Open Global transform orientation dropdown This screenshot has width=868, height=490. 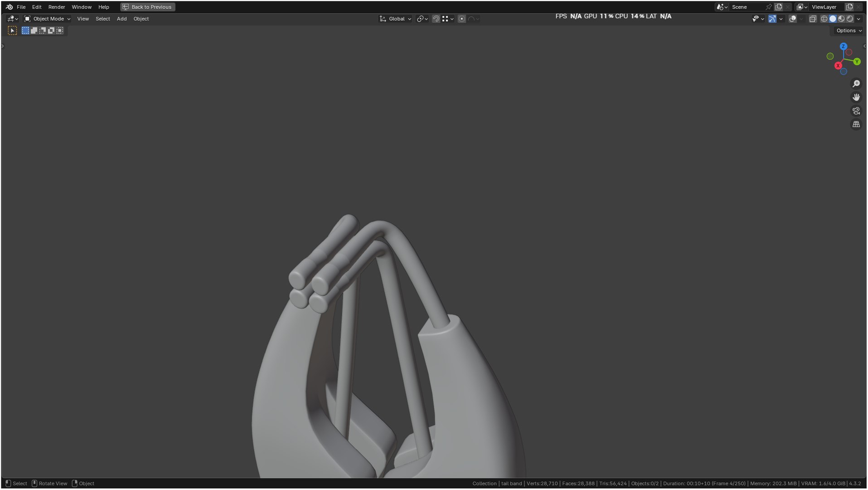pos(396,19)
